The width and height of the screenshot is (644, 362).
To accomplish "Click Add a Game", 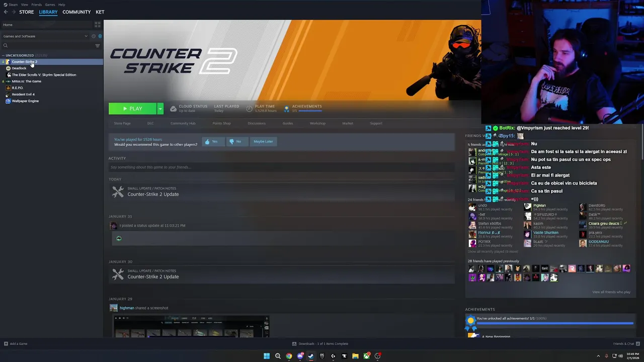I will click(x=16, y=344).
